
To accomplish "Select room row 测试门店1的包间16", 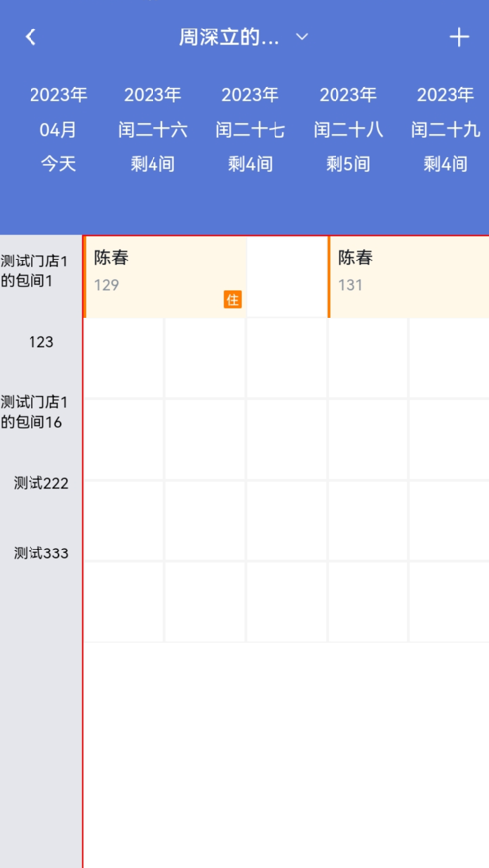I will (34, 412).
